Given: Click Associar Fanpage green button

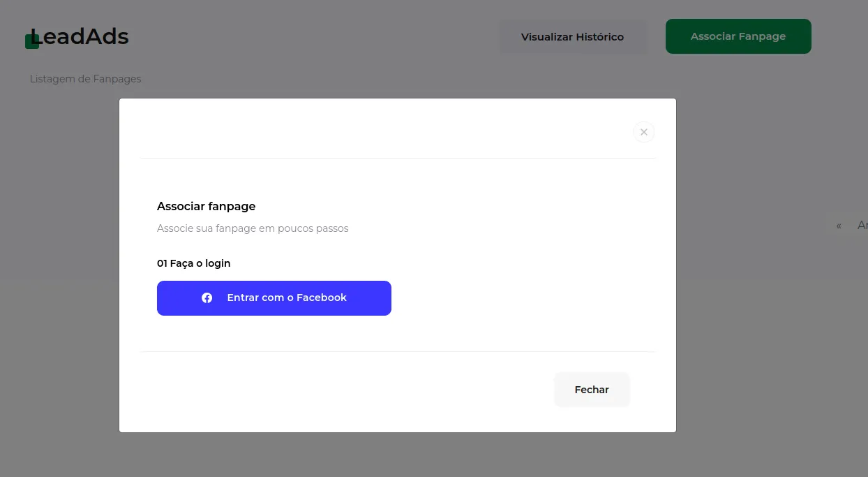Looking at the screenshot, I should [x=738, y=36].
